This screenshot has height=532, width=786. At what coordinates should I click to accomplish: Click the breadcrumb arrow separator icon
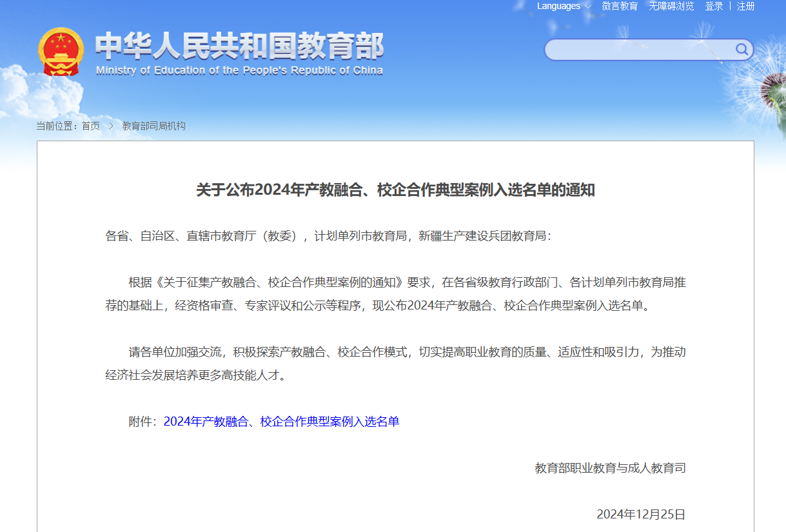pyautogui.click(x=111, y=126)
